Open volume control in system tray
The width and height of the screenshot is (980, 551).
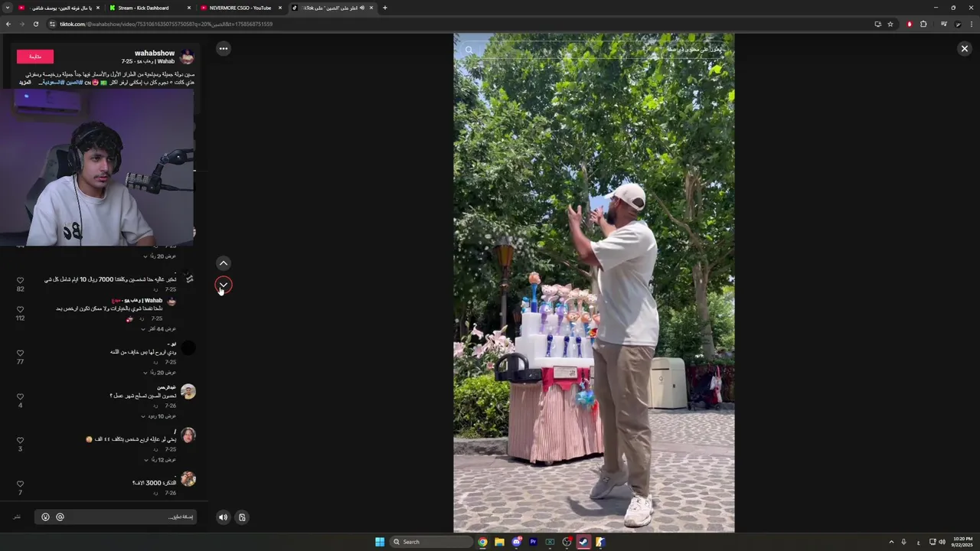(942, 542)
